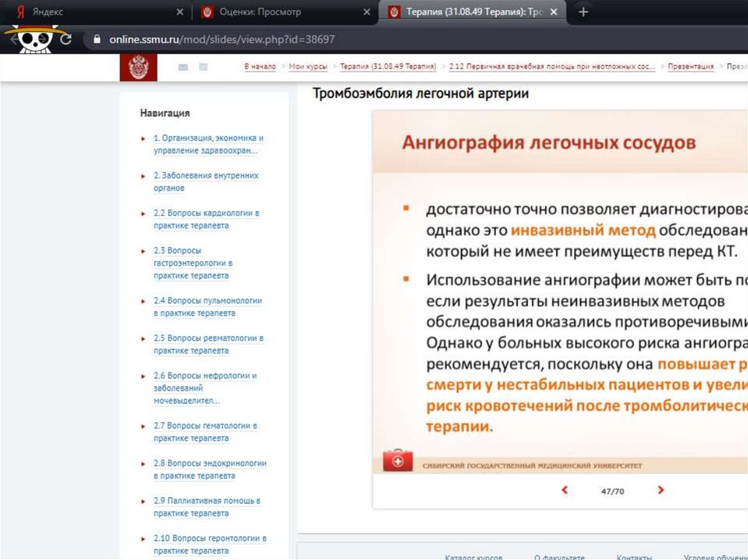Click the browser reload icon
The height and width of the screenshot is (560, 748).
tap(66, 39)
